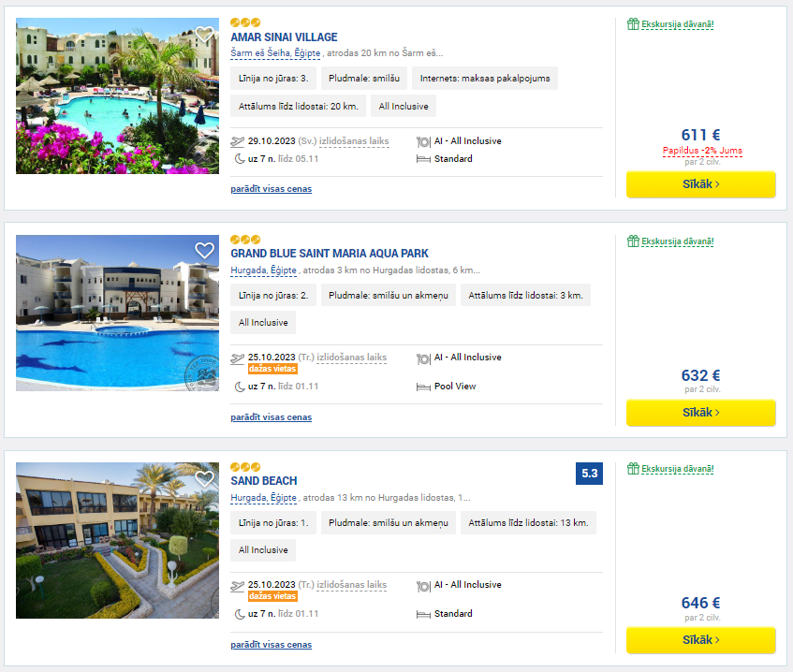Click the gift icon on Amar Sinai offer
The image size is (793, 672).
click(x=633, y=23)
